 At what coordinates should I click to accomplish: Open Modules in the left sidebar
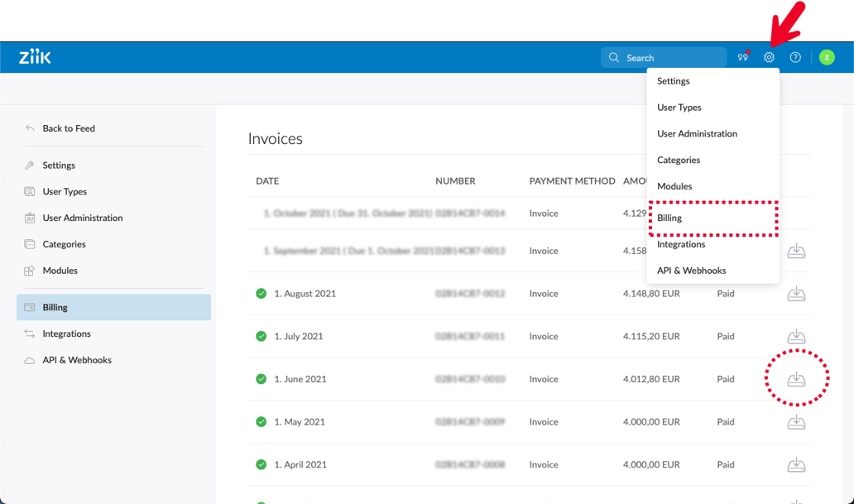[60, 271]
